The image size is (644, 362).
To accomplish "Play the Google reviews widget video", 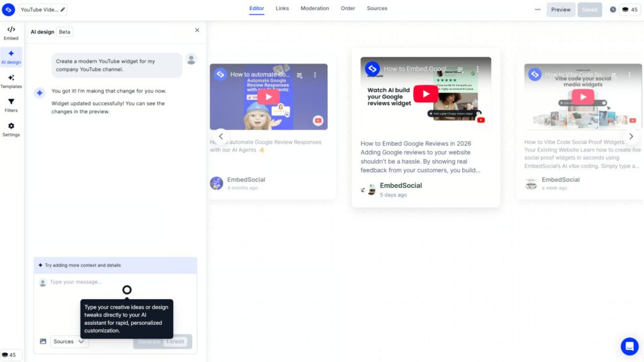I will coord(426,93).
